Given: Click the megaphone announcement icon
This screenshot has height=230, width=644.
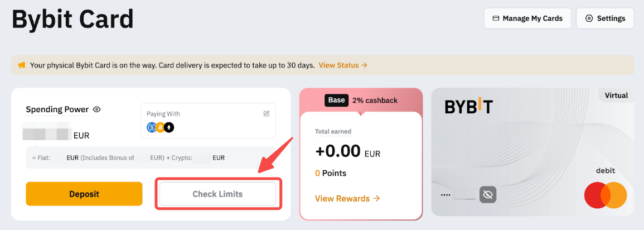Looking at the screenshot, I should (22, 65).
